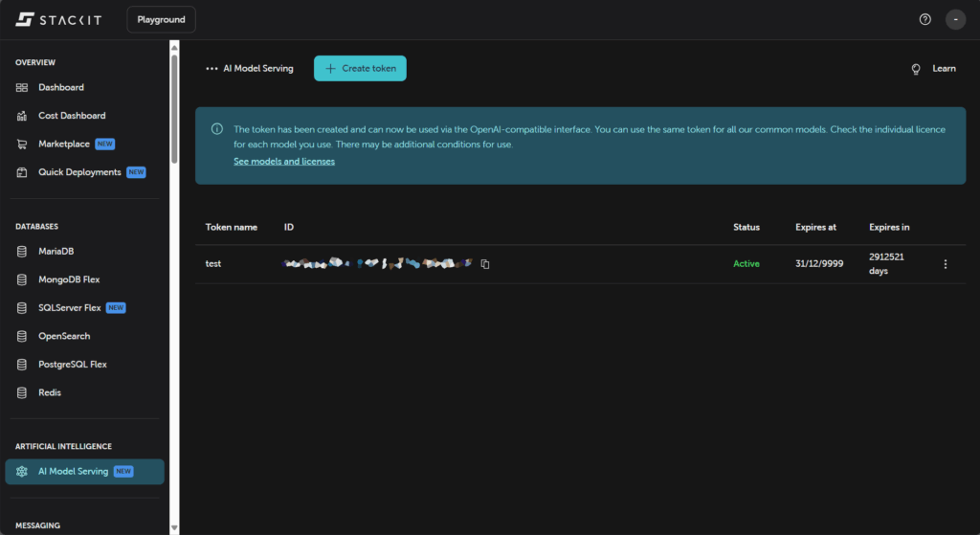Copy the test token ID
The width and height of the screenshot is (980, 535).
[x=485, y=264]
